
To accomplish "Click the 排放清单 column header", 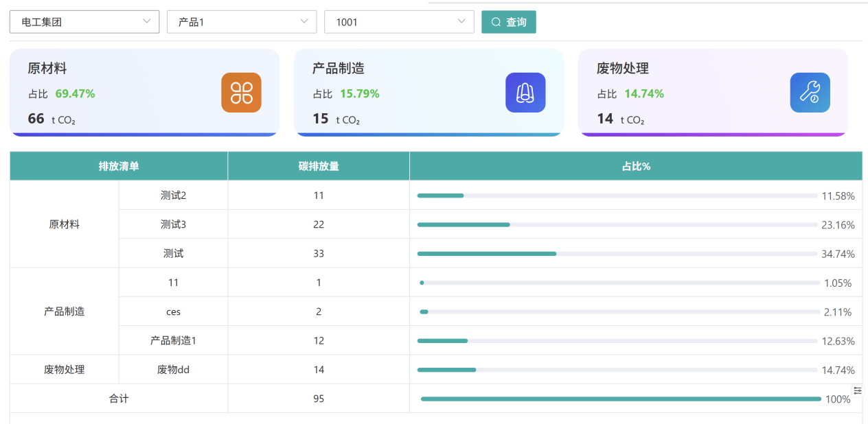I will [x=119, y=166].
